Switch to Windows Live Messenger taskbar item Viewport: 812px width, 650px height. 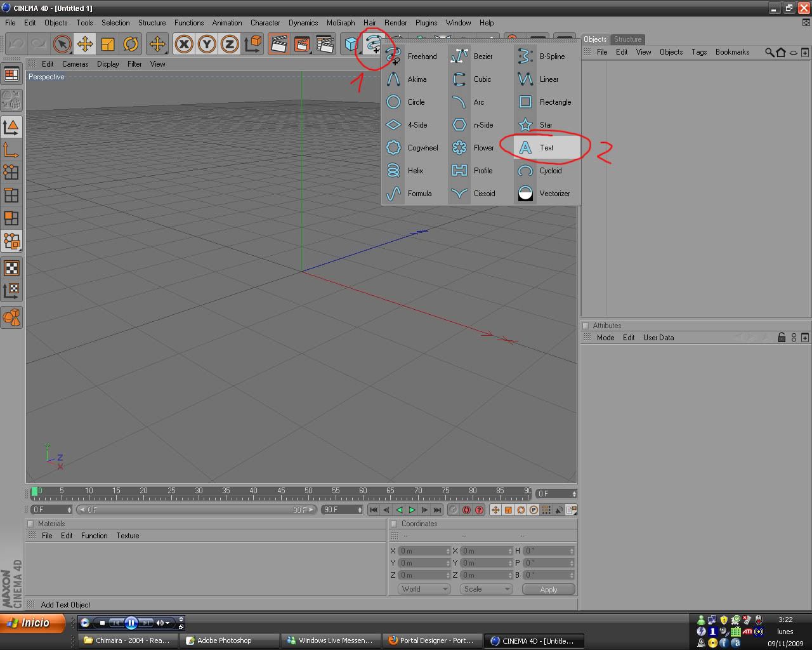[x=332, y=640]
